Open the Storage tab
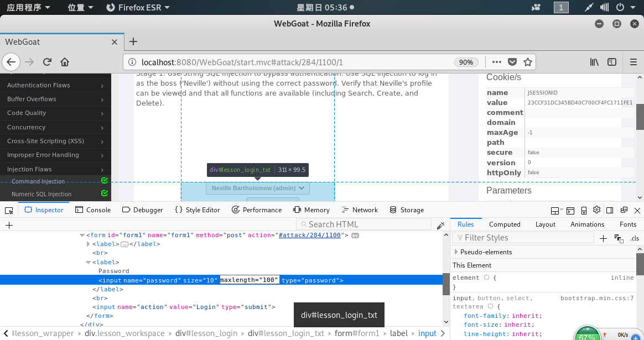644x340 pixels. click(x=406, y=210)
